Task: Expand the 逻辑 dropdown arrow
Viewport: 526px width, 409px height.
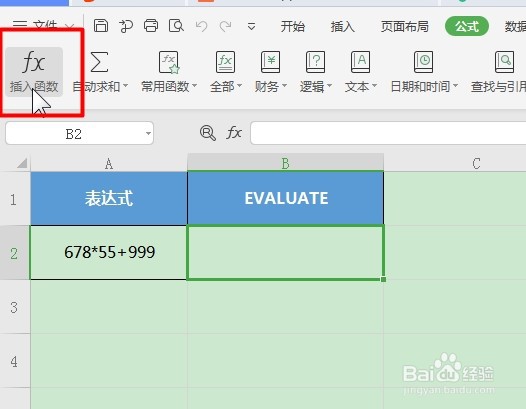Action: [x=329, y=86]
